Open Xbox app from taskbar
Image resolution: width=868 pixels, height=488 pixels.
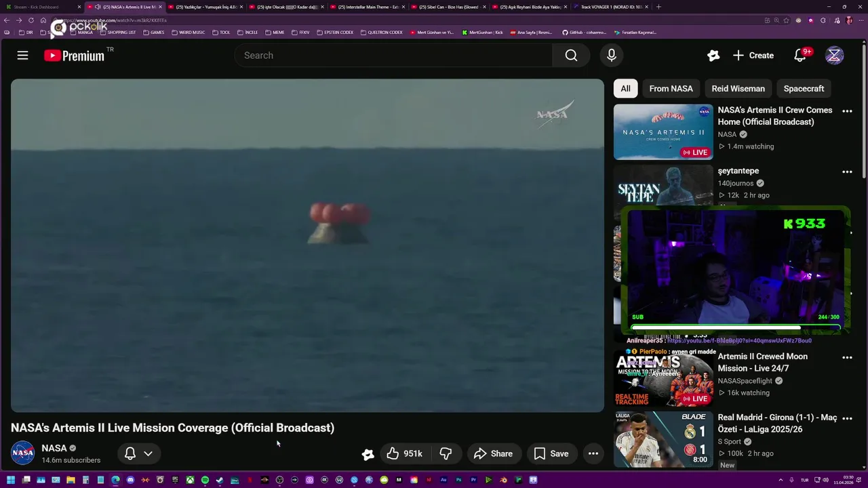[191, 480]
